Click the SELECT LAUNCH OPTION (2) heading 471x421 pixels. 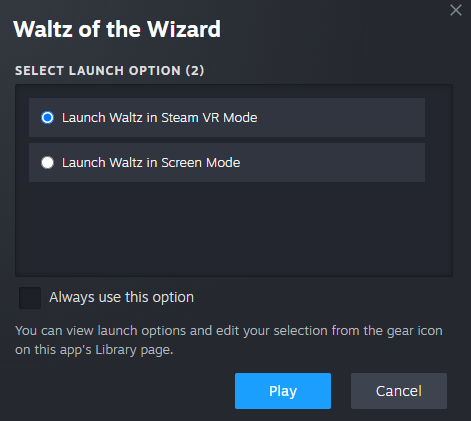[x=110, y=70]
